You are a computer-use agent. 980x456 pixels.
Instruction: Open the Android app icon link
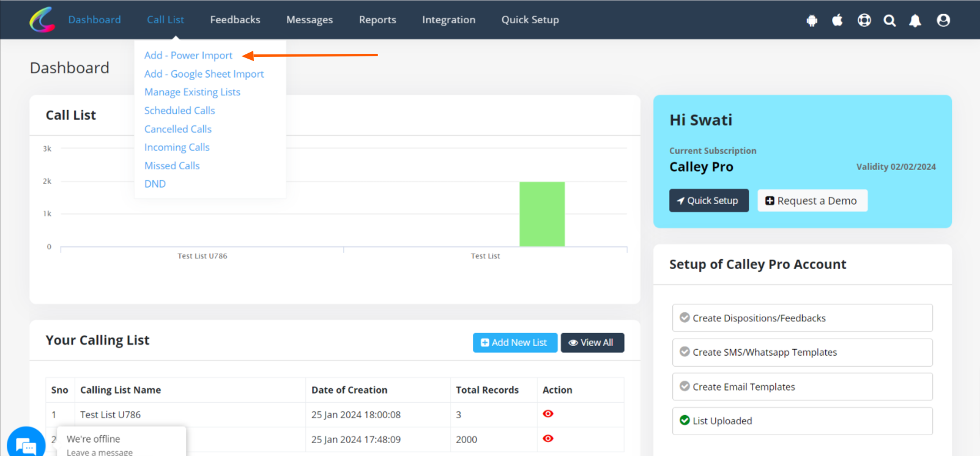812,21
